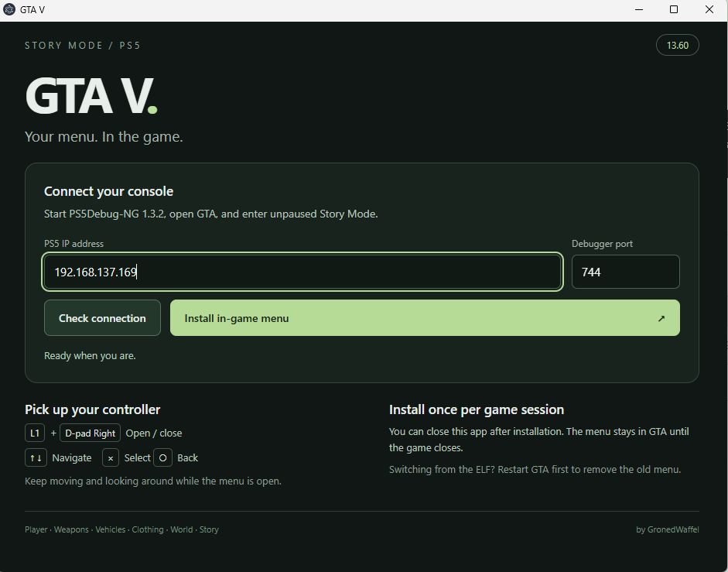Click the 'World' footer text

pos(182,529)
